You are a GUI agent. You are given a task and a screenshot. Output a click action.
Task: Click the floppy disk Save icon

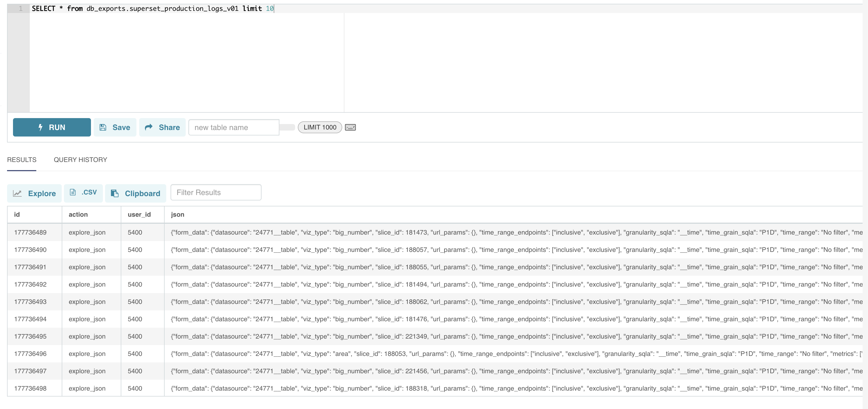[x=103, y=127]
